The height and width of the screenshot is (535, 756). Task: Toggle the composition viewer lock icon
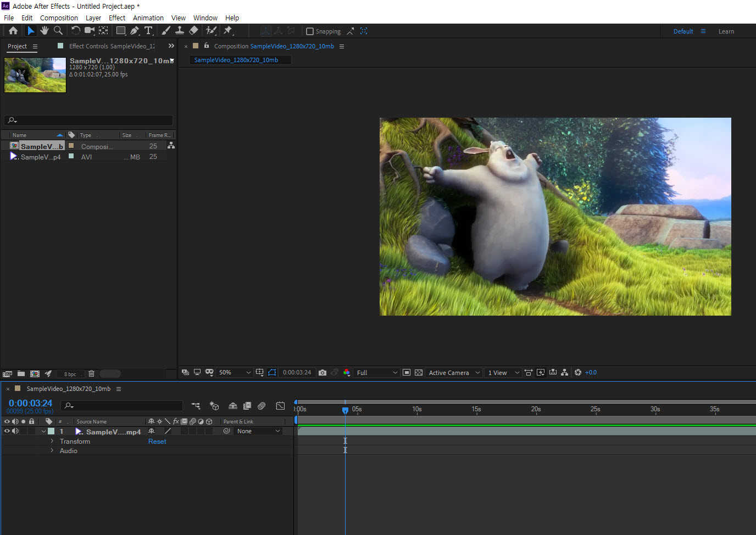click(207, 46)
